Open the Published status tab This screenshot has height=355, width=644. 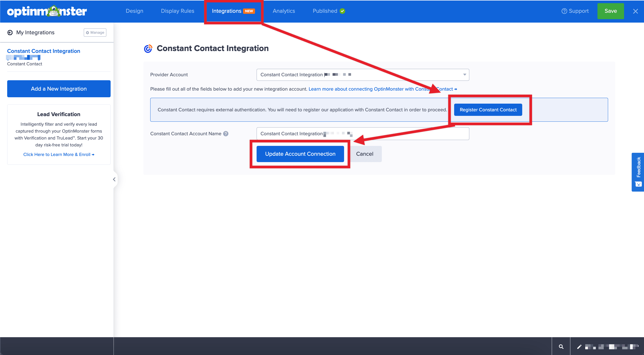point(329,11)
